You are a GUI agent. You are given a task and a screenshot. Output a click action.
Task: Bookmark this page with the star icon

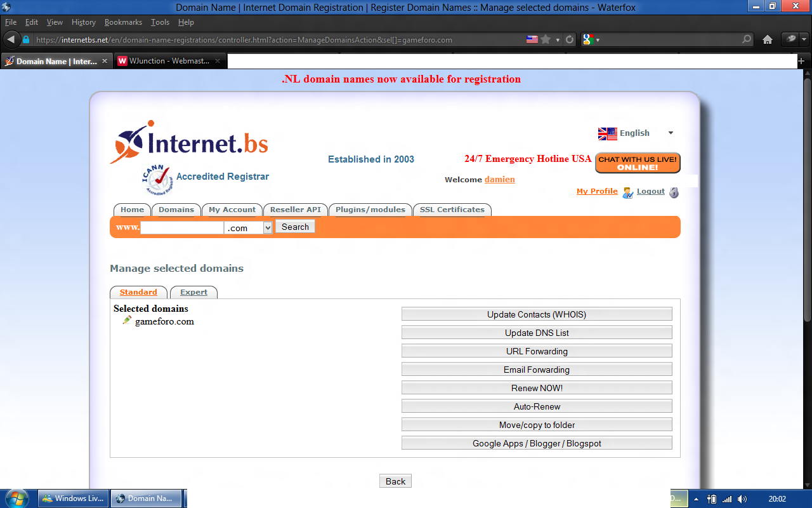click(546, 39)
